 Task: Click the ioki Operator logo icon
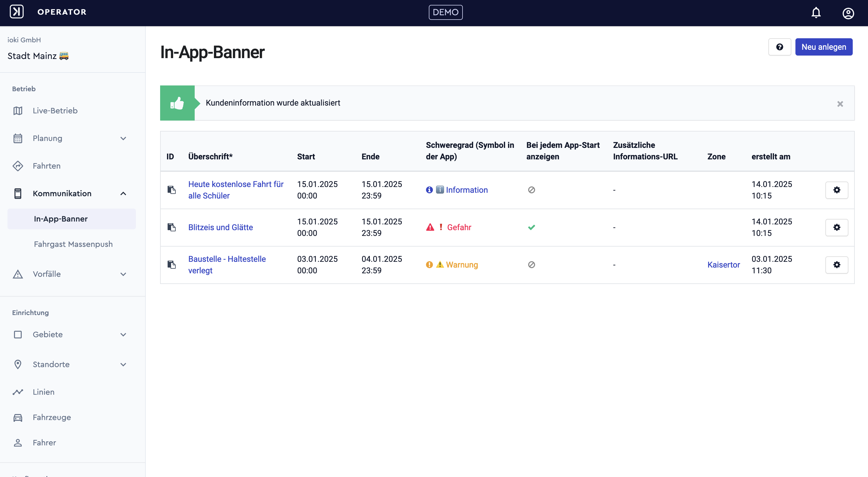16,12
